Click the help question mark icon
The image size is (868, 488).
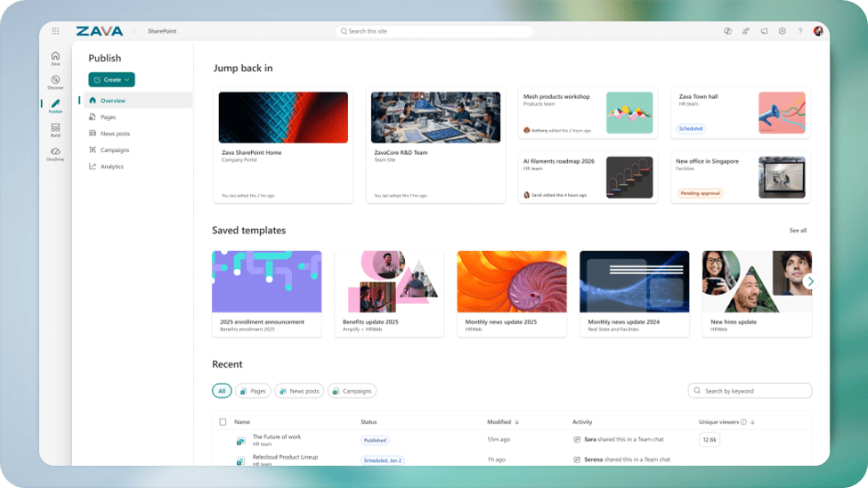coord(800,31)
